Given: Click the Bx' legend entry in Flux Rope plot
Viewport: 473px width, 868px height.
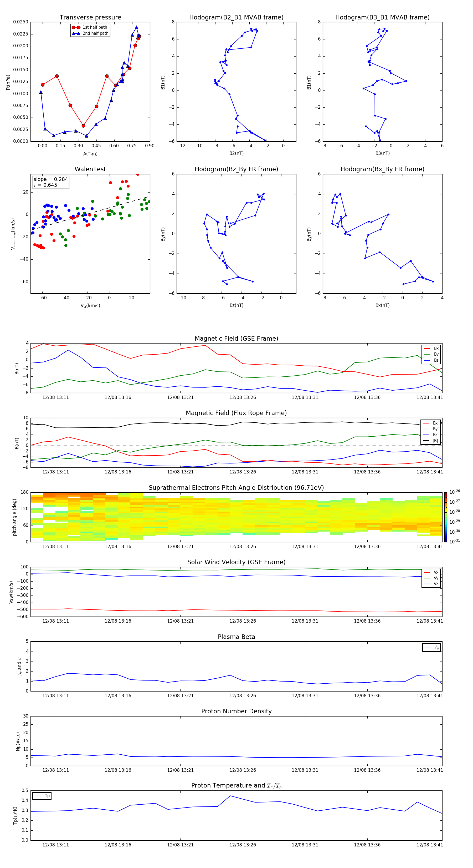Looking at the screenshot, I should 431,423.
